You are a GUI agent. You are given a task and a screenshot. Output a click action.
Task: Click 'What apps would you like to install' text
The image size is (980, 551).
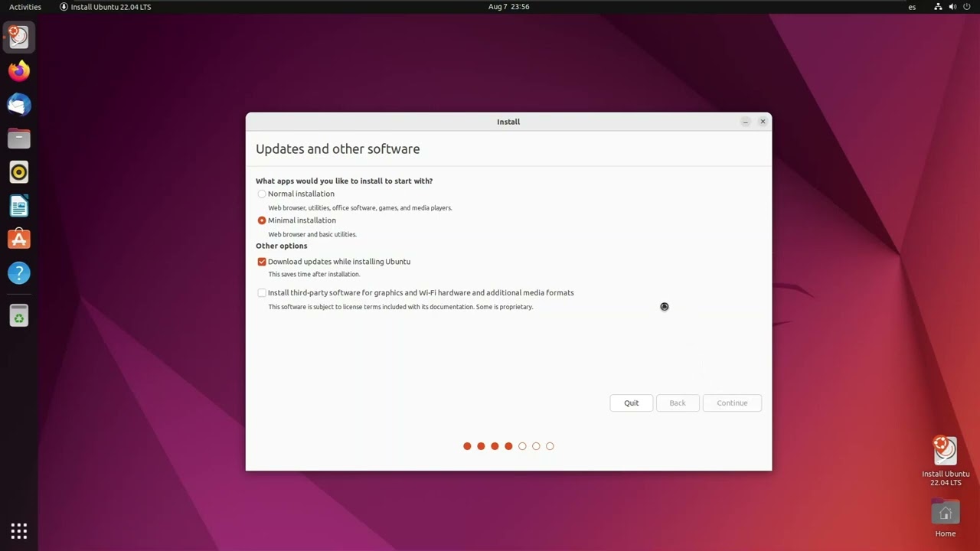(344, 181)
